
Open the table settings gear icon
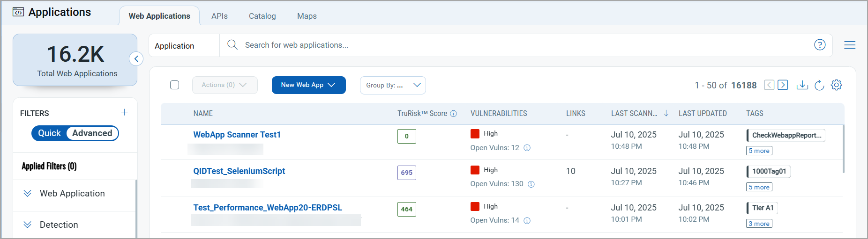836,85
